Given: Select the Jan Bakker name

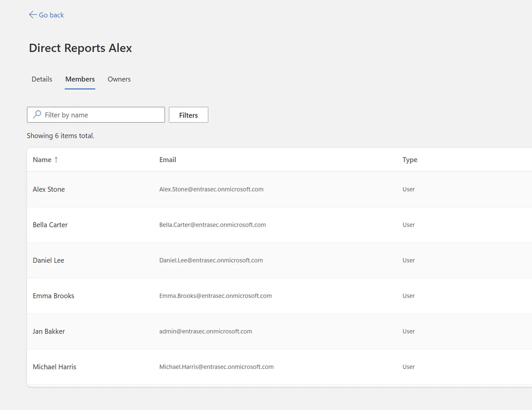Looking at the screenshot, I should point(49,331).
